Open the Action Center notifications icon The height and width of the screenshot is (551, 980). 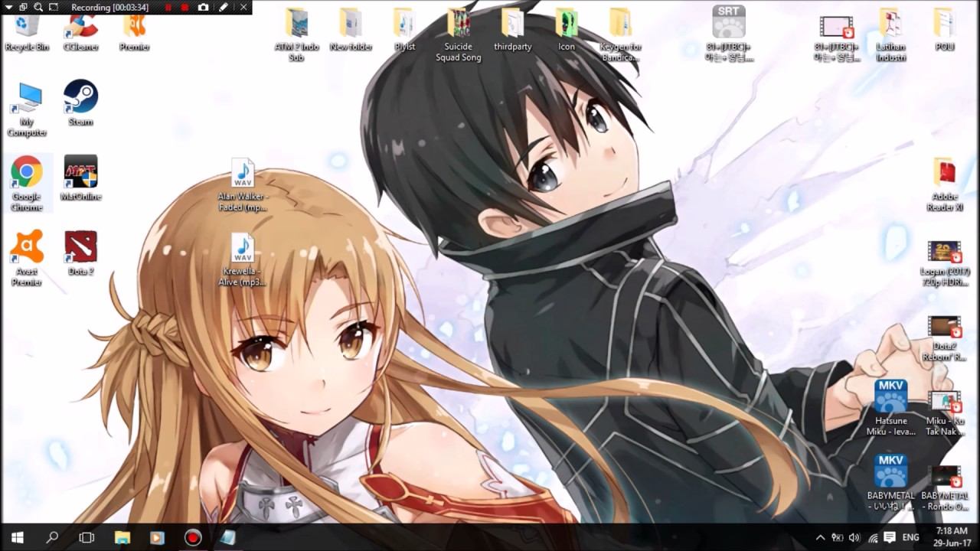click(890, 537)
